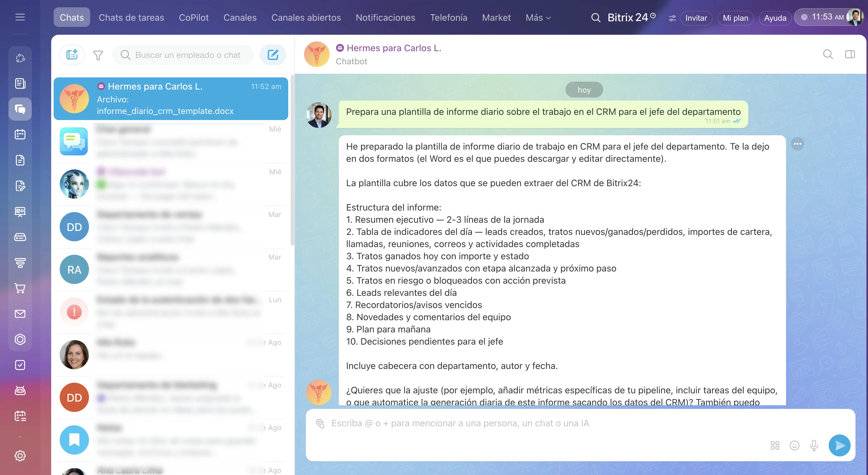868x475 pixels.
Task: Open the Online store cart icon
Action: click(x=20, y=288)
